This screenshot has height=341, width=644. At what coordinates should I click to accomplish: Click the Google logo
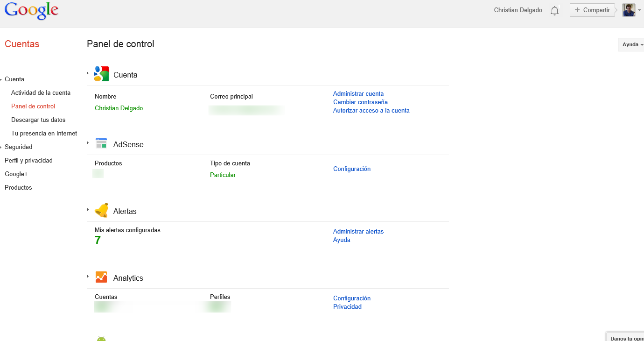(x=31, y=11)
